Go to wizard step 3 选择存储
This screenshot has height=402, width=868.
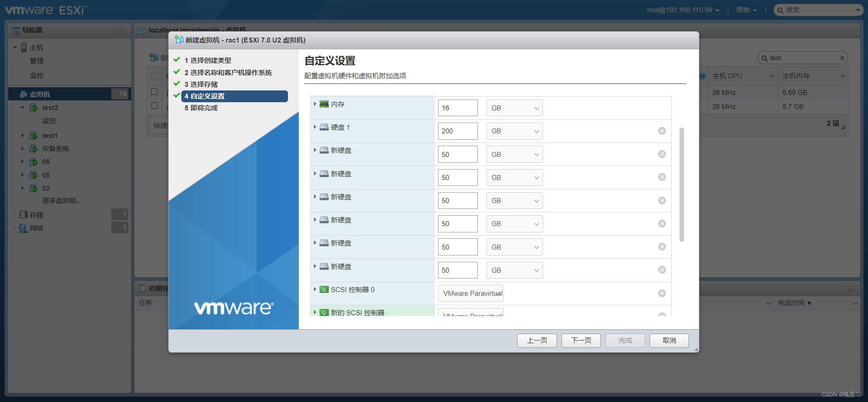[x=201, y=85]
